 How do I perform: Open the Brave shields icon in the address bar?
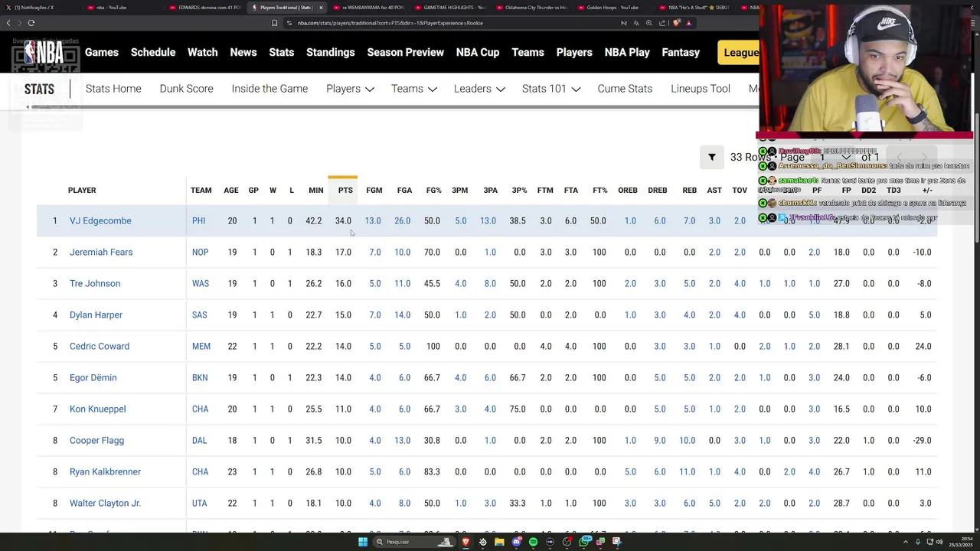click(x=676, y=23)
